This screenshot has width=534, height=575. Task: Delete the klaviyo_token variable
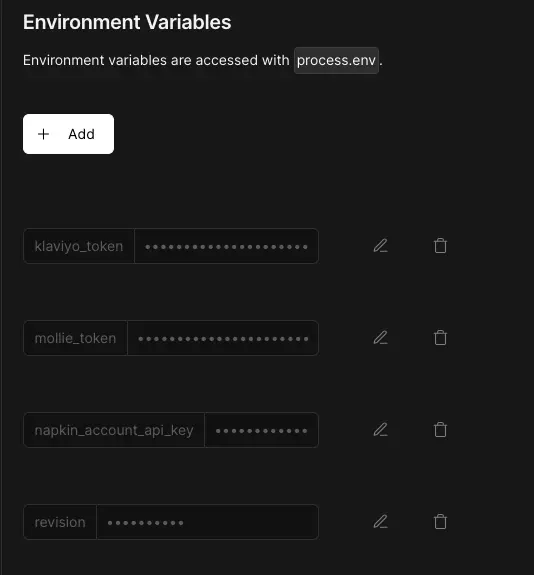click(440, 246)
